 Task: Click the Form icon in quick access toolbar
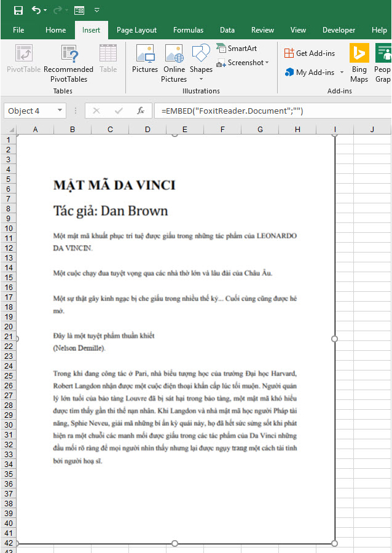[x=79, y=10]
